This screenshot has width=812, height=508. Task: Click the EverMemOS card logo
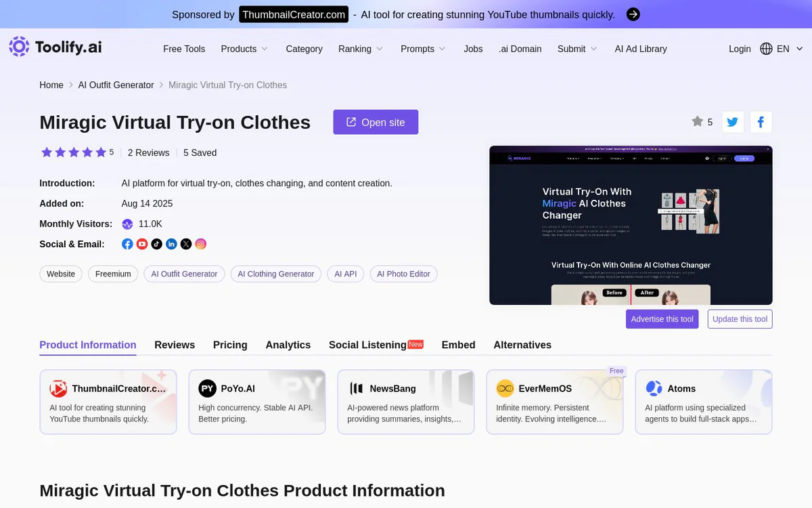point(505,388)
